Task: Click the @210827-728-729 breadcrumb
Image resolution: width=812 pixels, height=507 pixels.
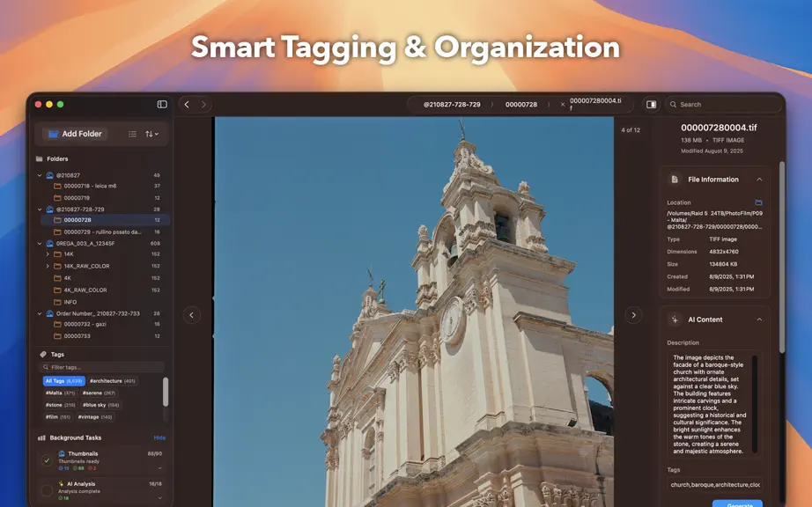Action: [452, 105]
